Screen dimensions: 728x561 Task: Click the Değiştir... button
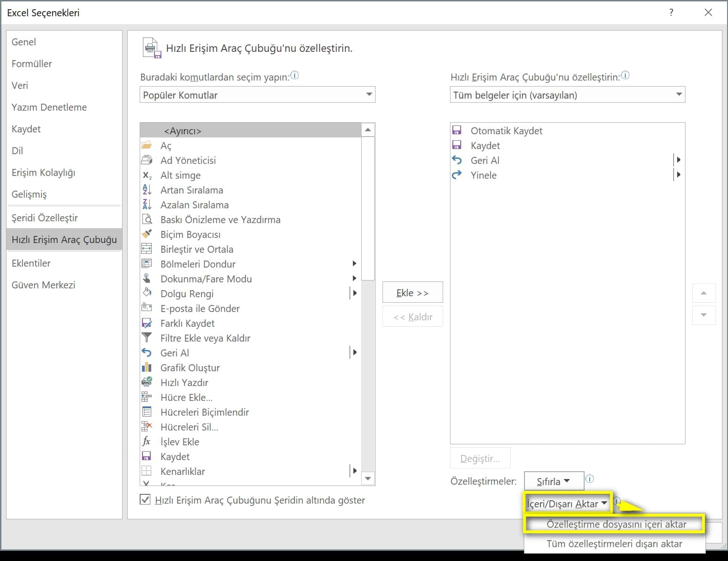click(480, 458)
